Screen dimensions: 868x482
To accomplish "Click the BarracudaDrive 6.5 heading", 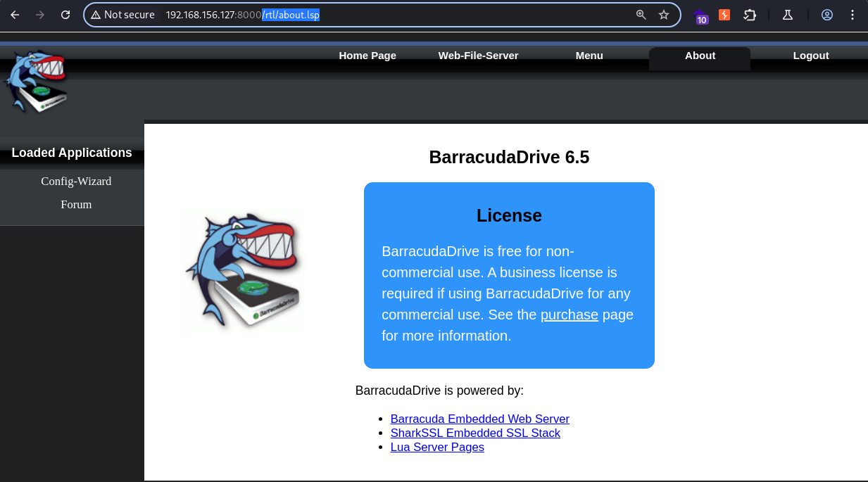I will [x=509, y=157].
